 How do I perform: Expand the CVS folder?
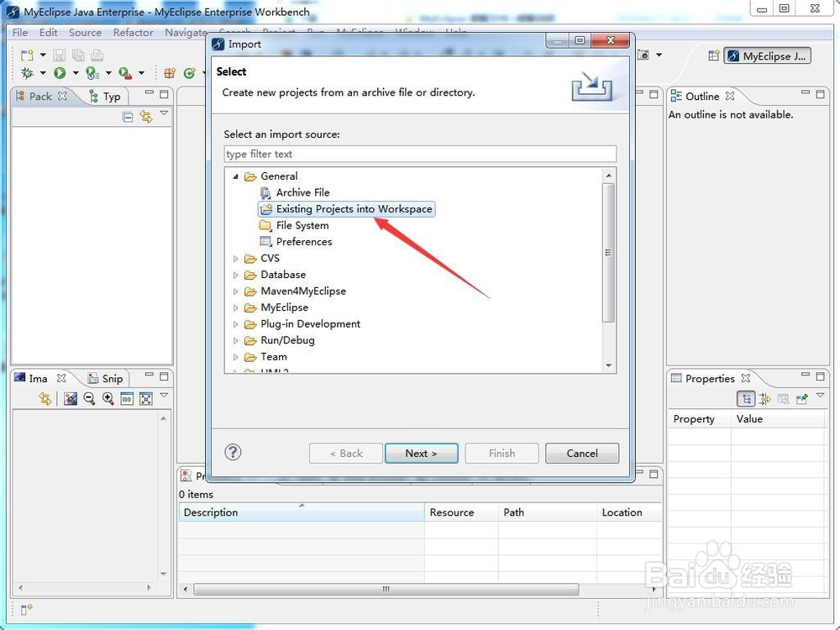click(235, 258)
